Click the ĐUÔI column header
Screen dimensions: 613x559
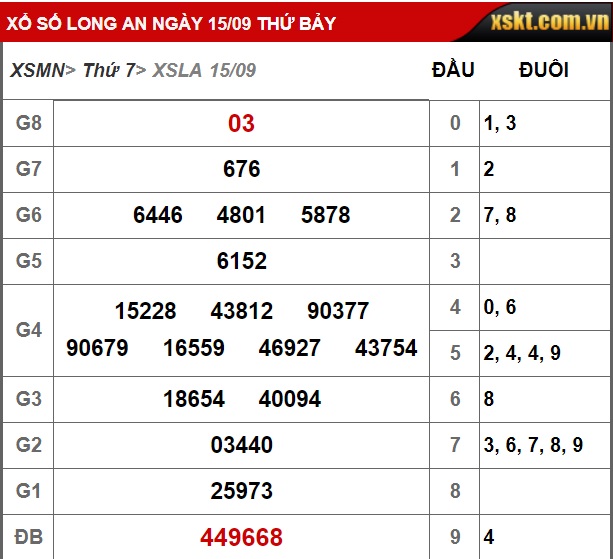pos(543,70)
